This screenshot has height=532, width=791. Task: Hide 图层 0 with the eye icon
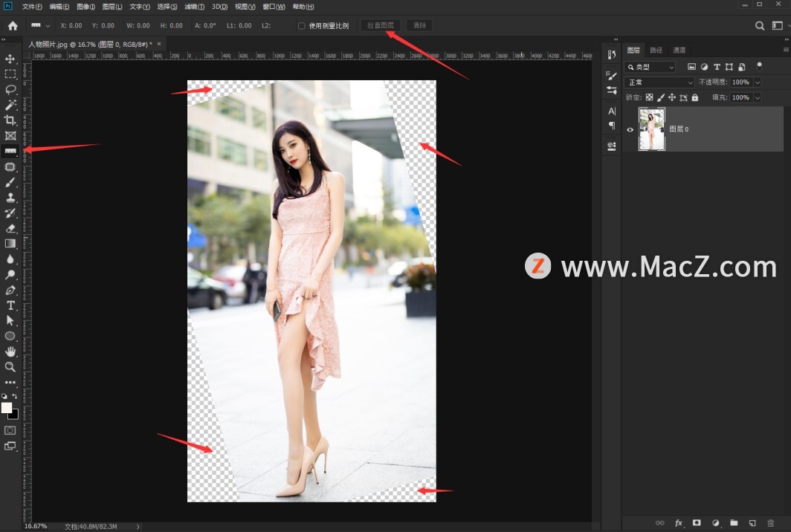pyautogui.click(x=630, y=129)
